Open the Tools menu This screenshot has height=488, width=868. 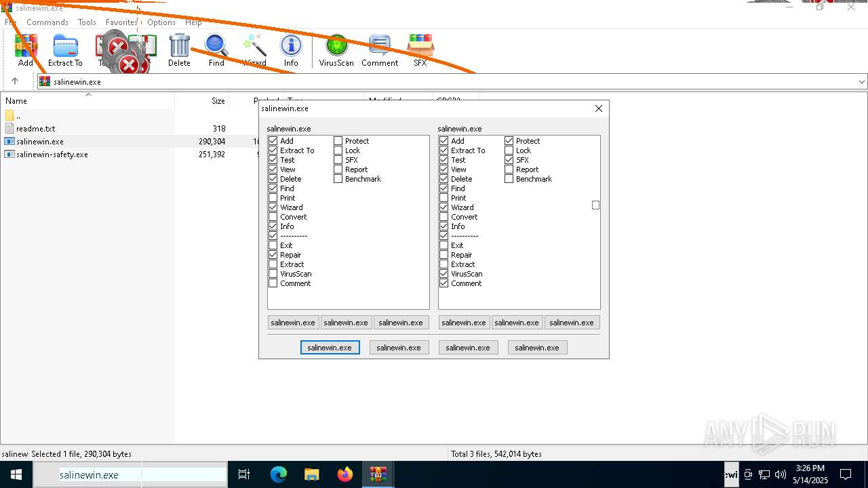click(87, 22)
